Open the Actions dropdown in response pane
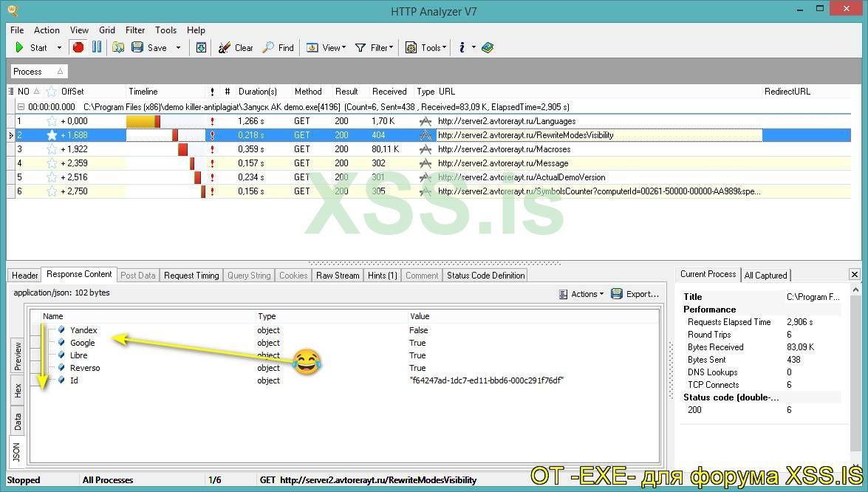The height and width of the screenshot is (492, 868). tap(581, 294)
